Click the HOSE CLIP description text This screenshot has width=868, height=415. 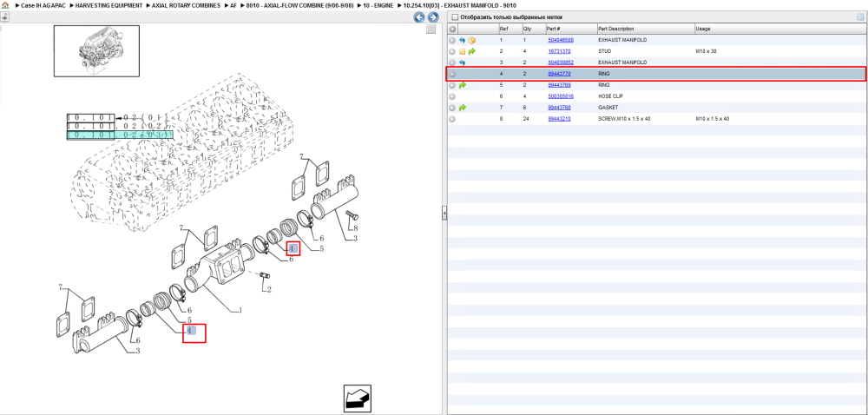point(611,96)
